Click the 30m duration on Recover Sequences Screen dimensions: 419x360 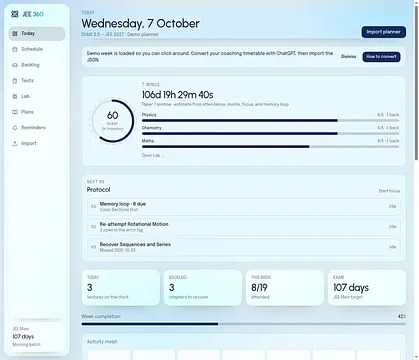coord(392,247)
